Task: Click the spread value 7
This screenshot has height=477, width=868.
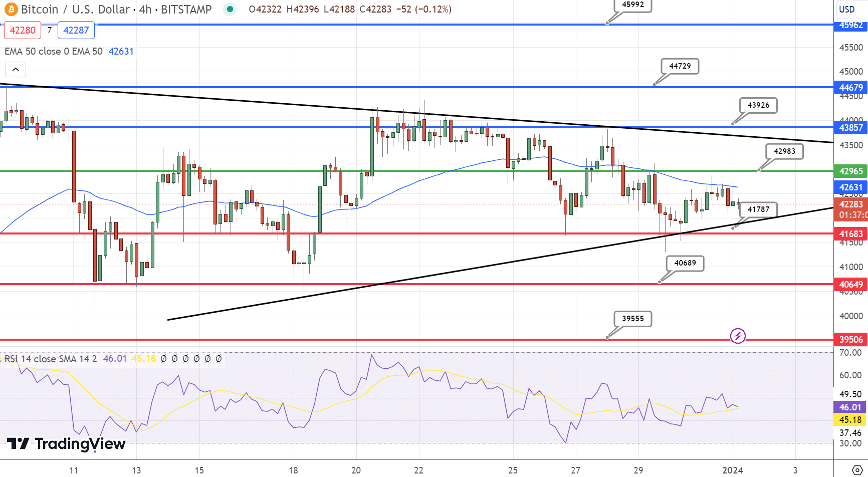Action: [x=49, y=30]
